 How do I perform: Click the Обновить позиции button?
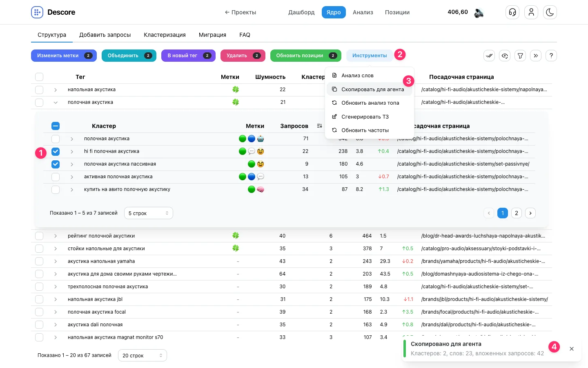(x=306, y=56)
